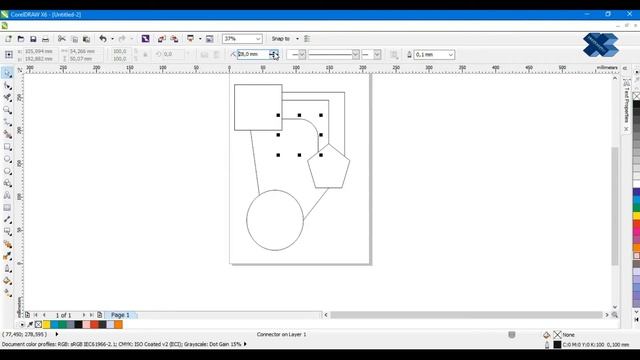Viewport: 640px width, 360px height.
Task: Click the Print icon in the toolbar
Action: (x=45, y=39)
